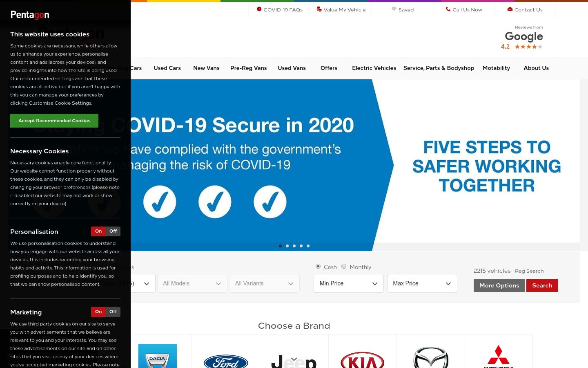Select the Mitsubishi brand logo
This screenshot has height=368, width=588.
pos(499,357)
